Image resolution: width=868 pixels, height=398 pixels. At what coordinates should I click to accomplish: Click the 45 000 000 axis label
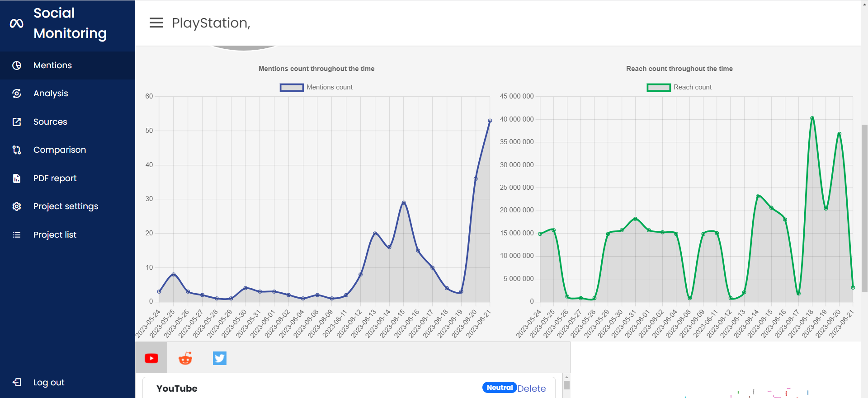517,96
